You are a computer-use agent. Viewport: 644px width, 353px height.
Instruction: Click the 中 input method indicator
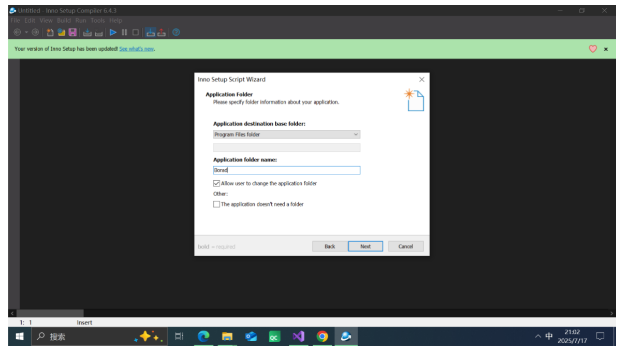pos(549,336)
